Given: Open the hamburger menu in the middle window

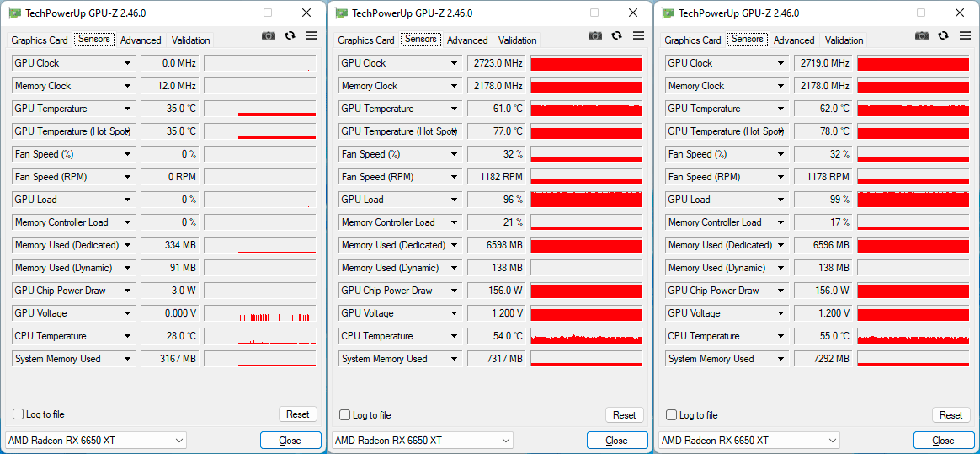Looking at the screenshot, I should click(638, 35).
